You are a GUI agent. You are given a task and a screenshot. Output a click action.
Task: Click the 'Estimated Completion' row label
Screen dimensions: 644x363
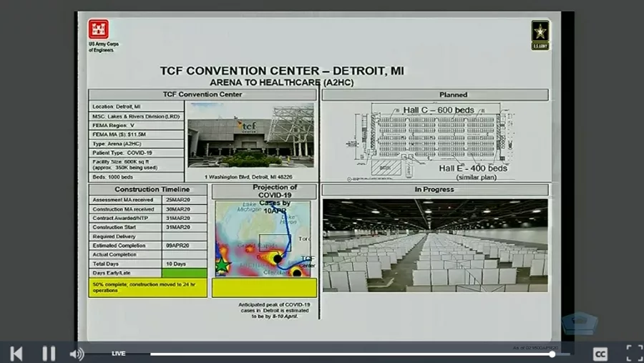pos(125,246)
